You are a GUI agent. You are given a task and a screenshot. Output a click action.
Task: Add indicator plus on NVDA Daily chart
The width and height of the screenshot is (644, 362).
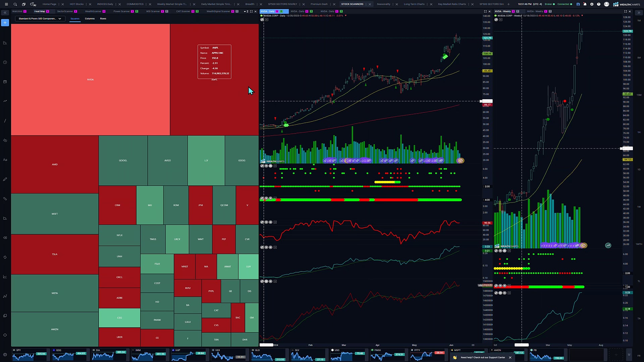coord(267,20)
